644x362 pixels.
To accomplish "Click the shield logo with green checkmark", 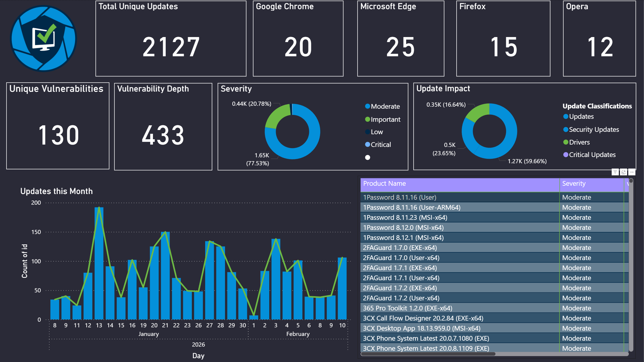I will coord(44,39).
